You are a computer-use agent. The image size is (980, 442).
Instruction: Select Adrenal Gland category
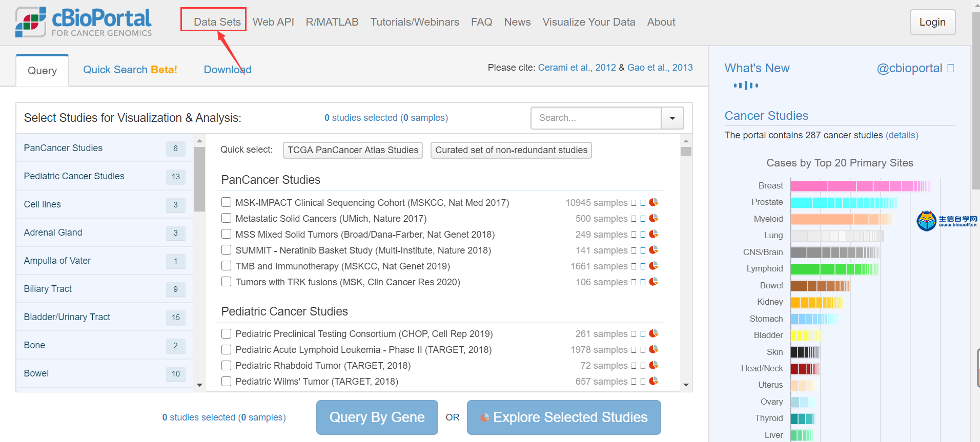tap(105, 233)
